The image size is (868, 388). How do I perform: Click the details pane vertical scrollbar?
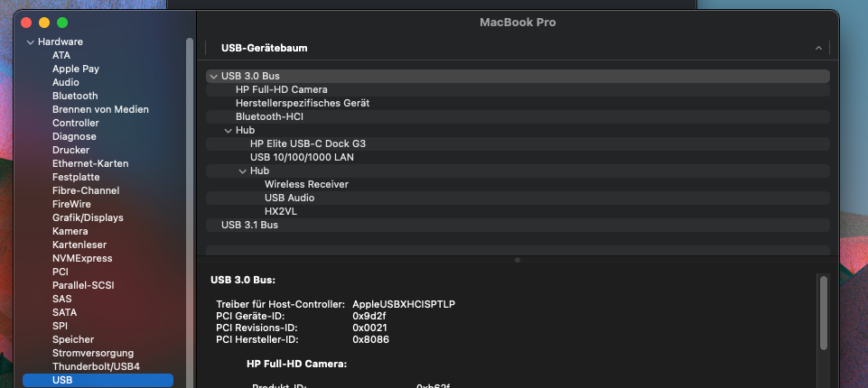pyautogui.click(x=823, y=312)
